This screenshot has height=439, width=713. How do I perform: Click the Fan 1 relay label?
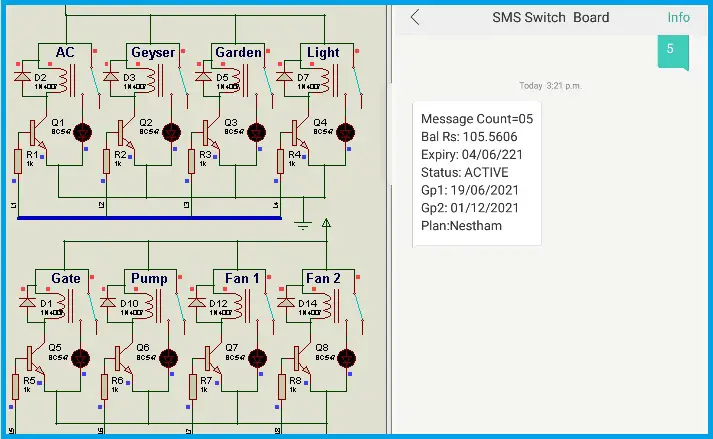click(x=242, y=278)
